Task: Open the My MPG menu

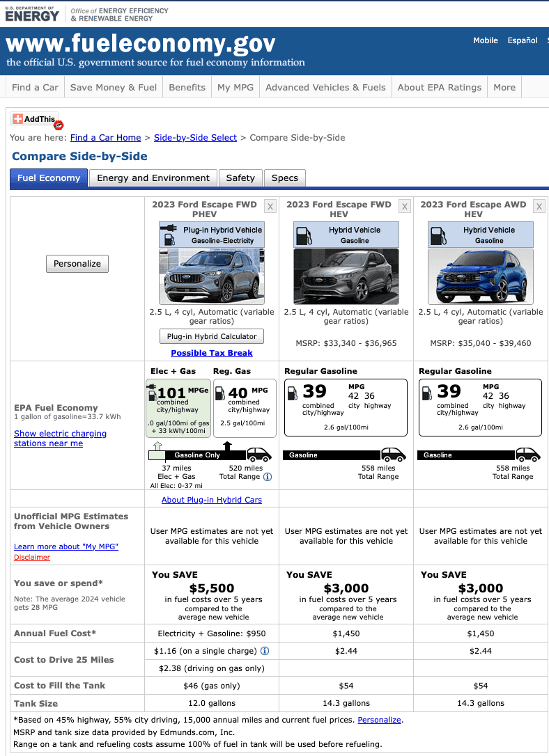Action: [x=235, y=87]
